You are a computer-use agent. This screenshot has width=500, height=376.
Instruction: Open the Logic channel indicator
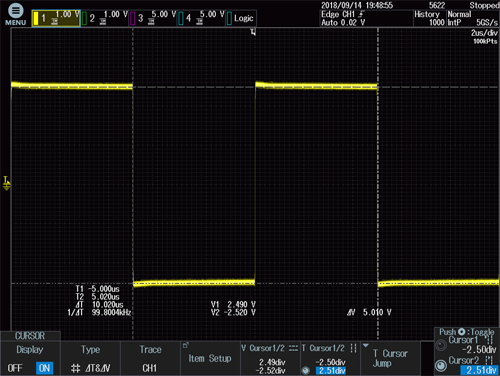240,18
